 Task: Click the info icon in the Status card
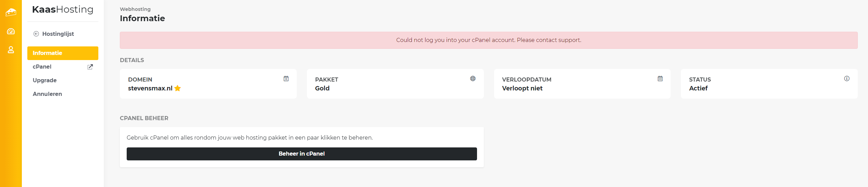[x=847, y=79]
